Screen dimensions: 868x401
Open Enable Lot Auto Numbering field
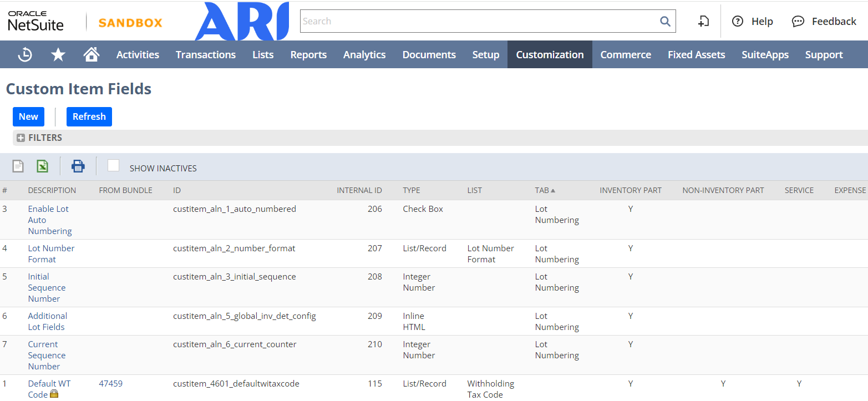tap(50, 220)
